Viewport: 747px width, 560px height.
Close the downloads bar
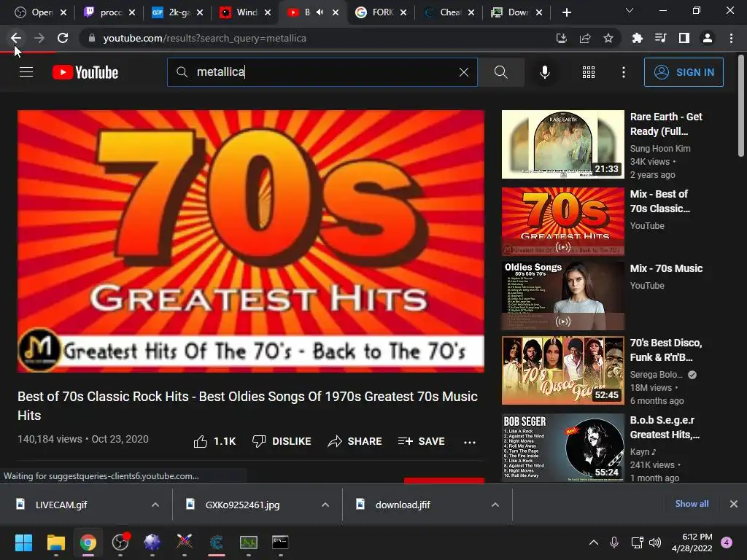[733, 504]
